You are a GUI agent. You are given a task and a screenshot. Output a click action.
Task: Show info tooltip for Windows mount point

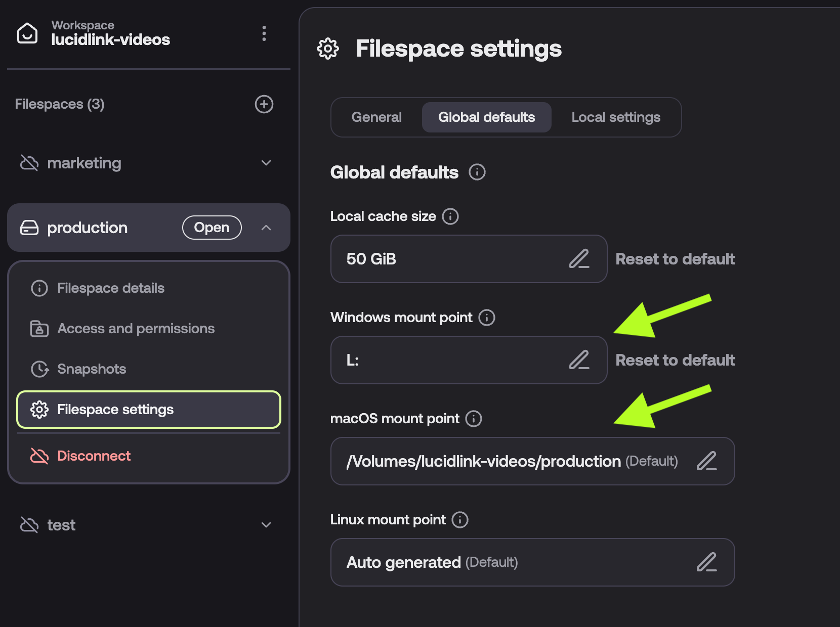[x=487, y=318]
